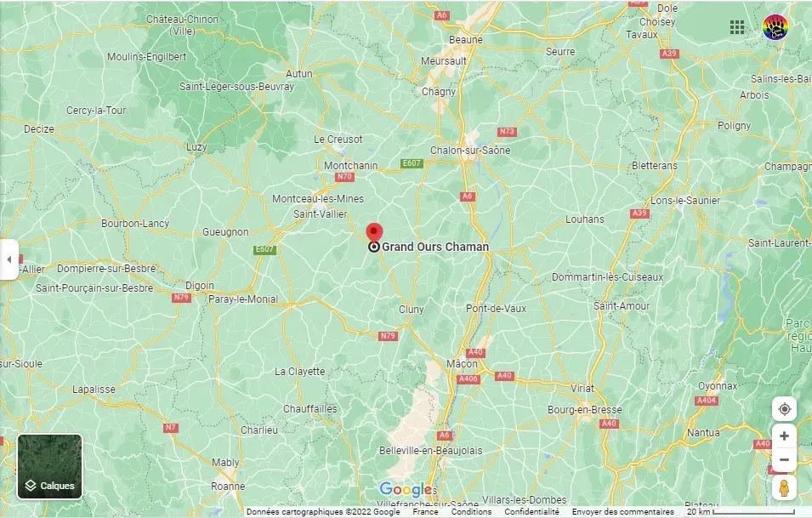
Task: Open the France region link
Action: (425, 512)
